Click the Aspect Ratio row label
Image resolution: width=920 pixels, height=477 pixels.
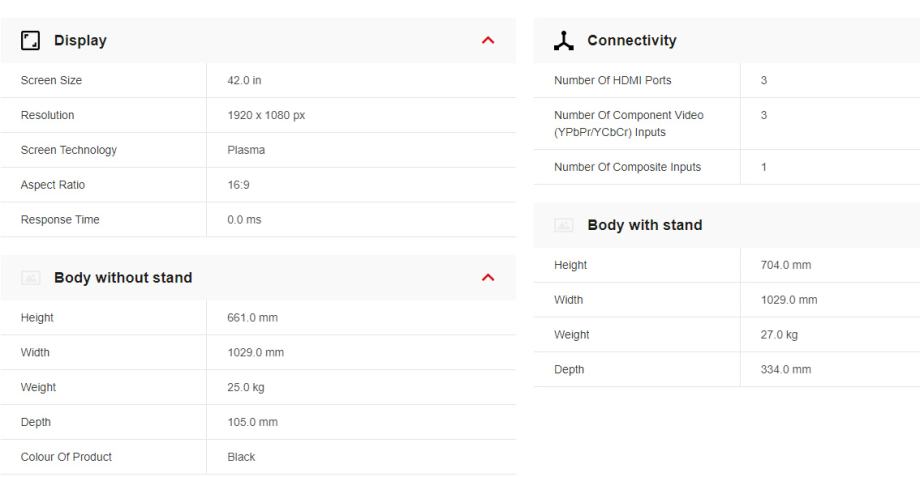coord(53,185)
